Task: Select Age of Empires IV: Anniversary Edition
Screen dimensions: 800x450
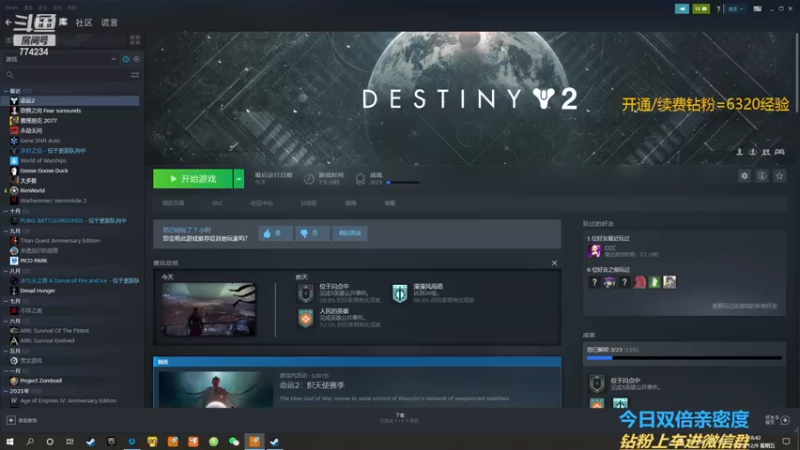Action: (x=68, y=401)
